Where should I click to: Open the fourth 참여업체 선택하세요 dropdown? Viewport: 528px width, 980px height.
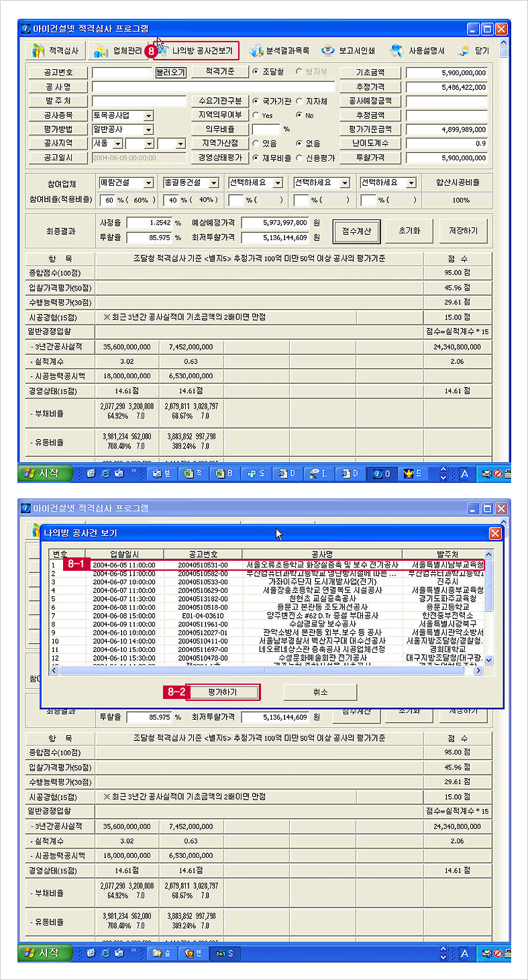point(344,182)
